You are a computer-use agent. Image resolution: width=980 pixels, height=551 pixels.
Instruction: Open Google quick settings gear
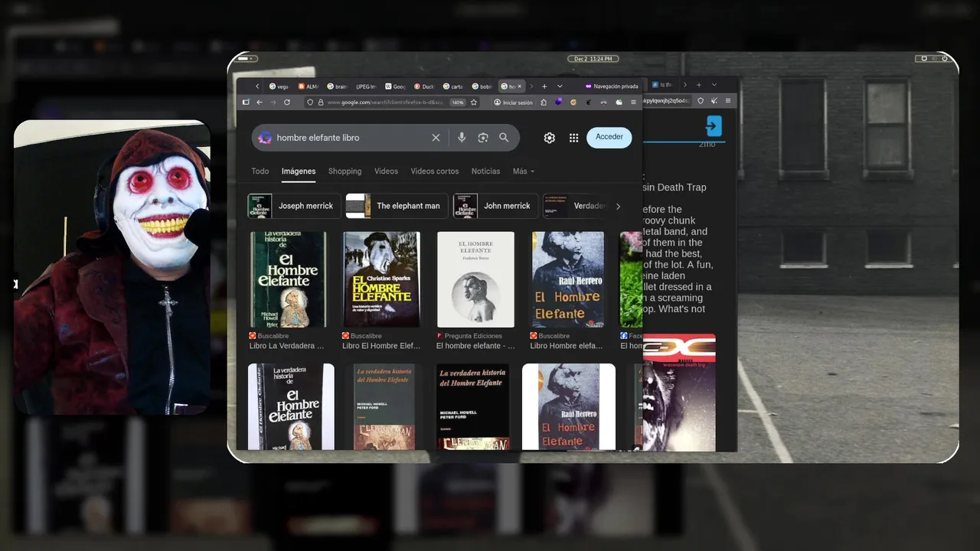[549, 138]
